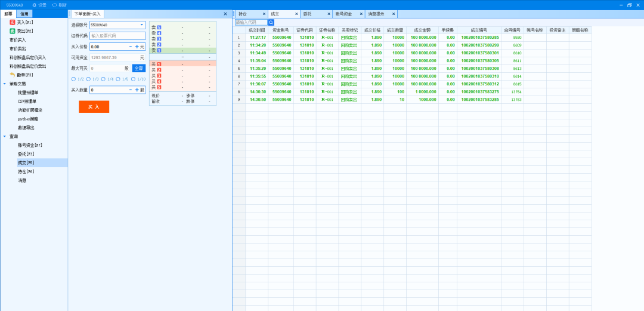This screenshot has width=644, height=311.
Task: Increase 买入价格 with the plus sign
Action: coord(137,47)
